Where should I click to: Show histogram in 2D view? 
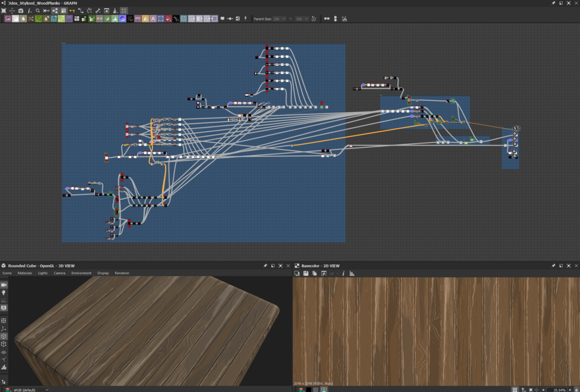tap(352, 274)
